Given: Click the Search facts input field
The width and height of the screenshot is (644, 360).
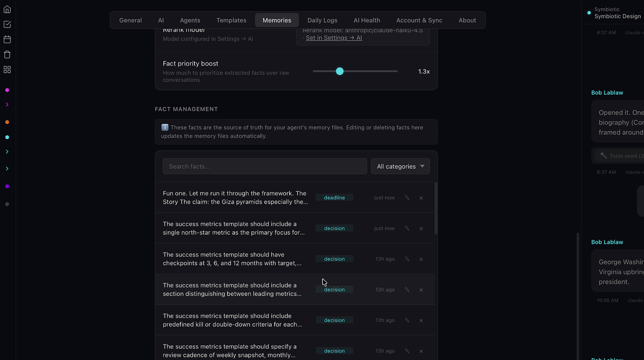Looking at the screenshot, I should pyautogui.click(x=265, y=166).
